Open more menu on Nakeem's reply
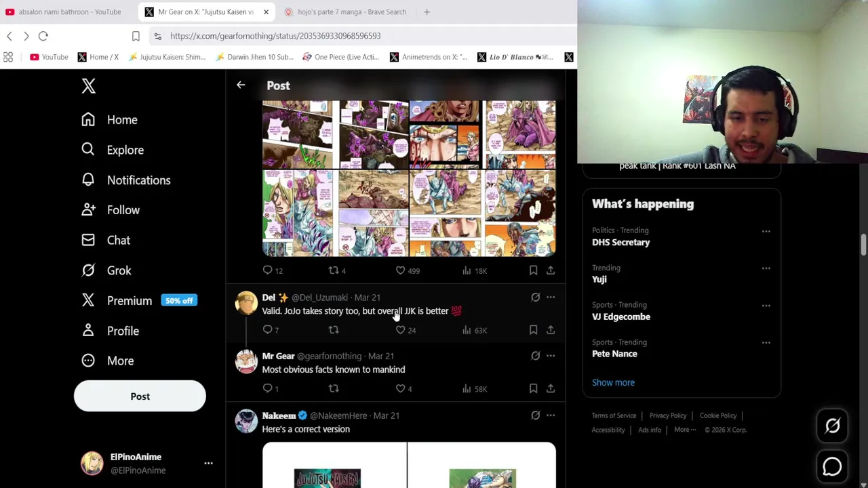This screenshot has height=488, width=868. pyautogui.click(x=551, y=415)
